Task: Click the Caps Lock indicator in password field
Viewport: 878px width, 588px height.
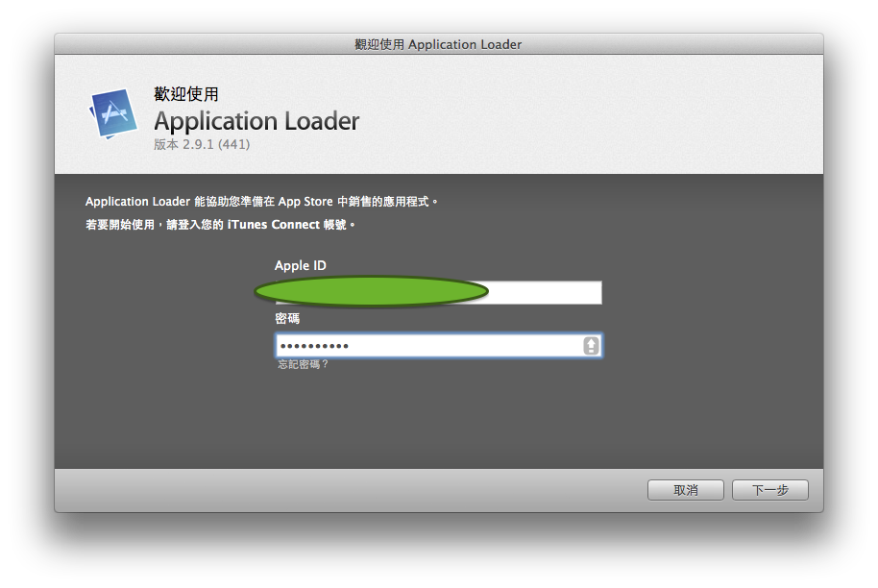Action: pos(591,346)
